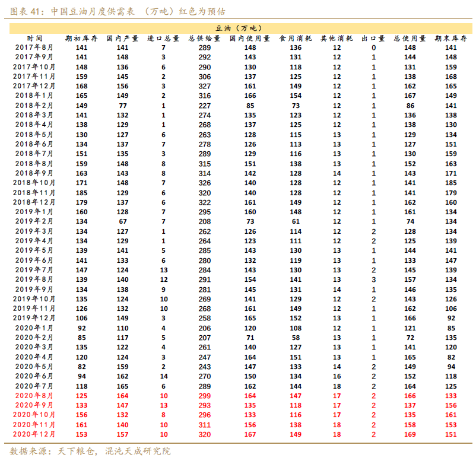476x461 pixels.
Task: Select the 2020年1月 row label
Action: coord(34,328)
